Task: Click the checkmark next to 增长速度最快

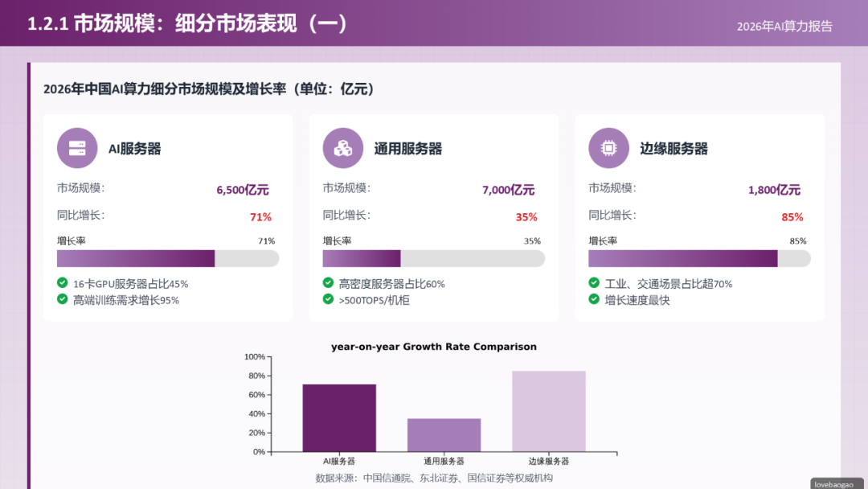Action: click(593, 299)
